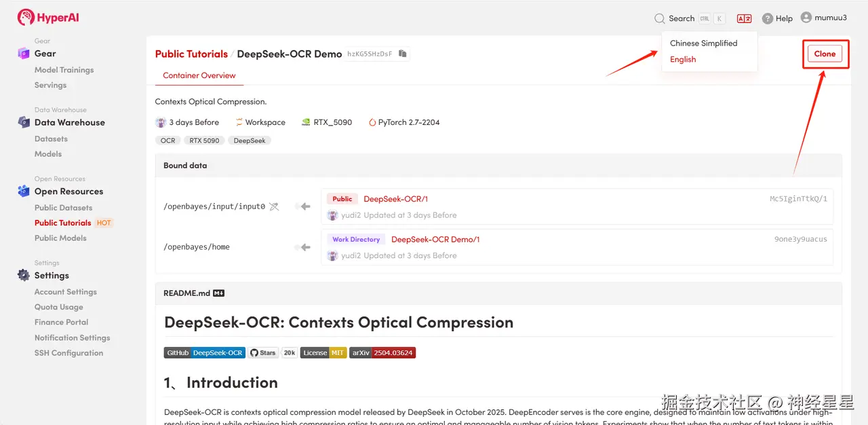Screen dimensions: 868x425
Task: Open the DeepSeek-OCR Demo/1 link
Action: coord(435,240)
